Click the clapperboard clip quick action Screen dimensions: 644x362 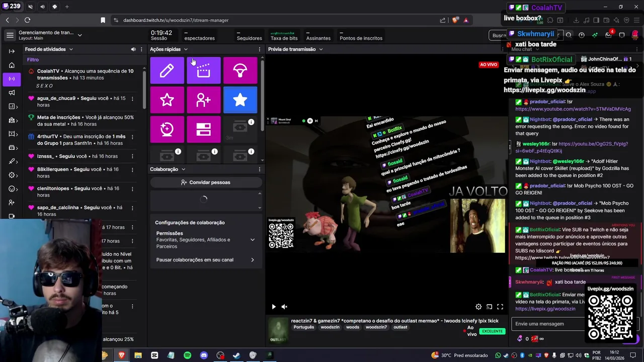pyautogui.click(x=203, y=70)
